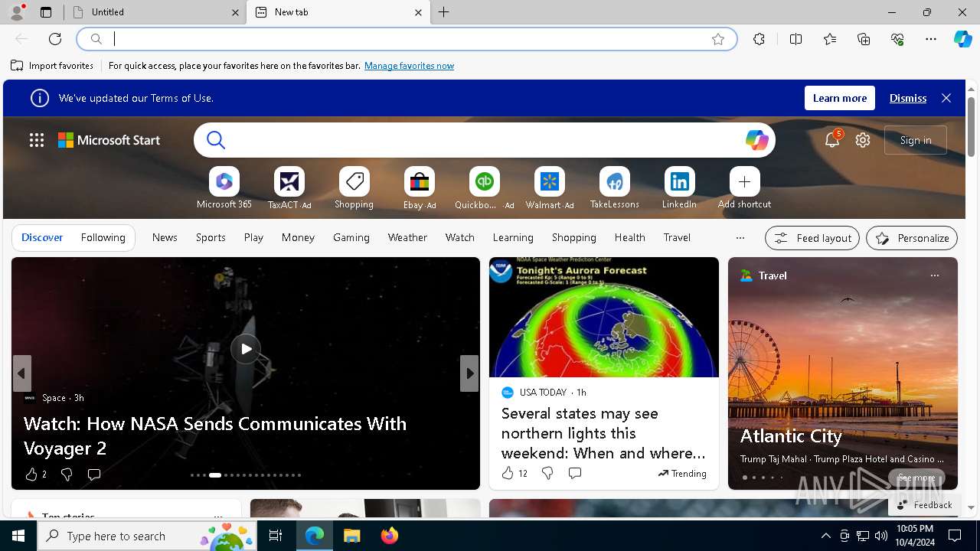Launch Firefox from taskbar
Viewport: 980px width, 551px height.
(390, 536)
